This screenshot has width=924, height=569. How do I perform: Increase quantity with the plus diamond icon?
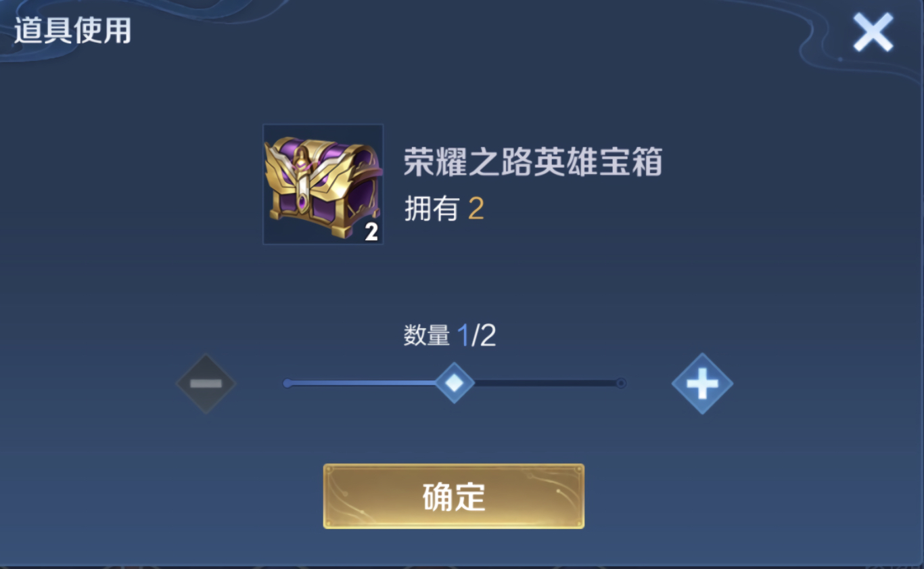pos(702,384)
